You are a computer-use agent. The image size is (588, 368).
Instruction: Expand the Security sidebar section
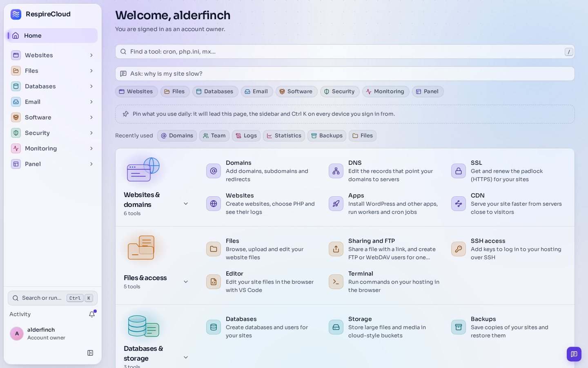[52, 133]
